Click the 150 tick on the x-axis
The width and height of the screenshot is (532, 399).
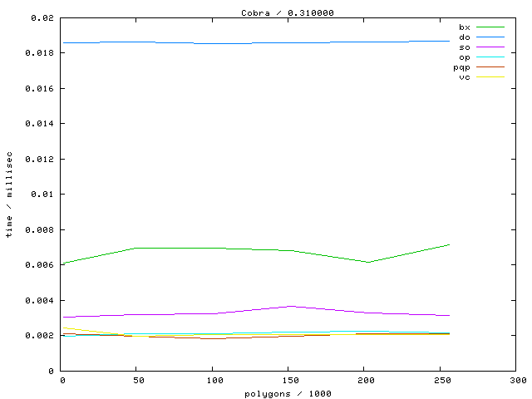pos(289,380)
